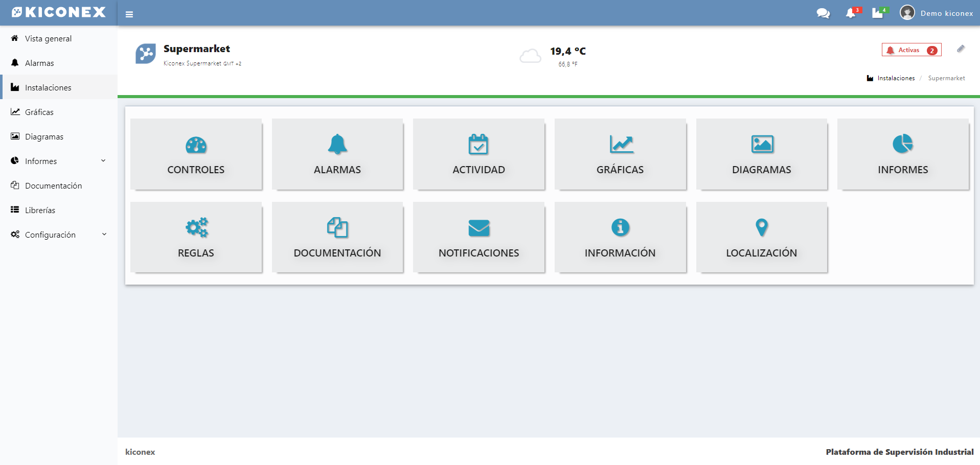Viewport: 980px width, 465px height.
Task: Open the LOCALIZACIÓN map pin tile
Action: 761,238
